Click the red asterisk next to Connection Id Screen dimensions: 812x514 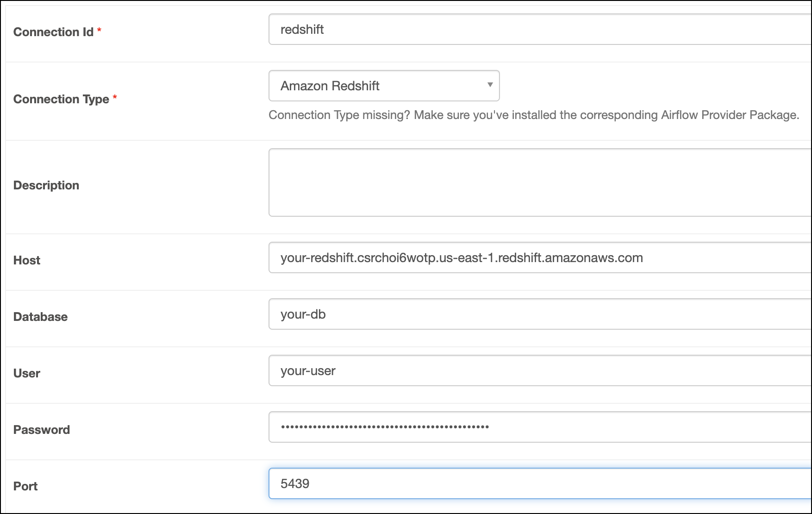pos(100,30)
